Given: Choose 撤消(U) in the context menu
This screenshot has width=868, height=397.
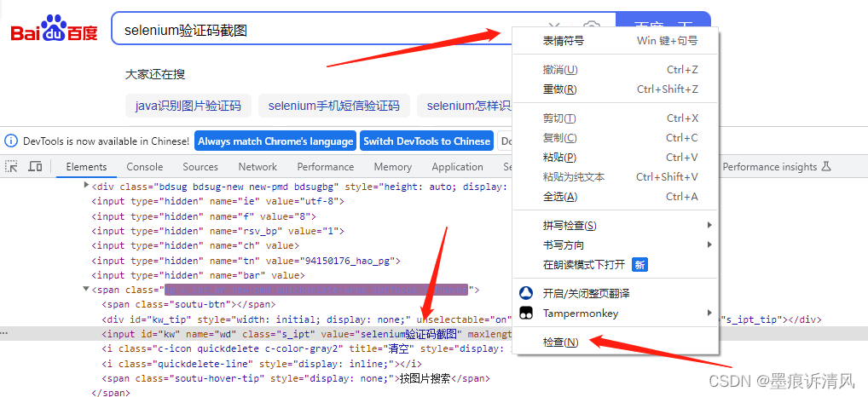Looking at the screenshot, I should (616, 70).
